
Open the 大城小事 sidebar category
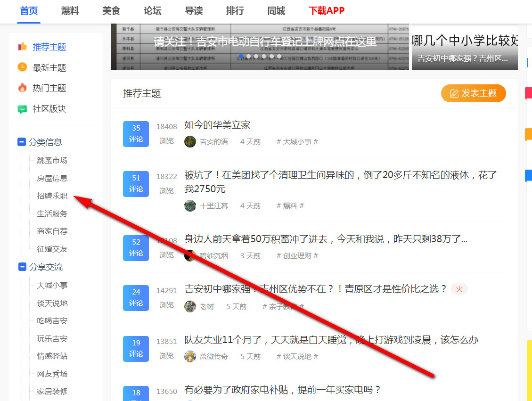click(x=52, y=285)
